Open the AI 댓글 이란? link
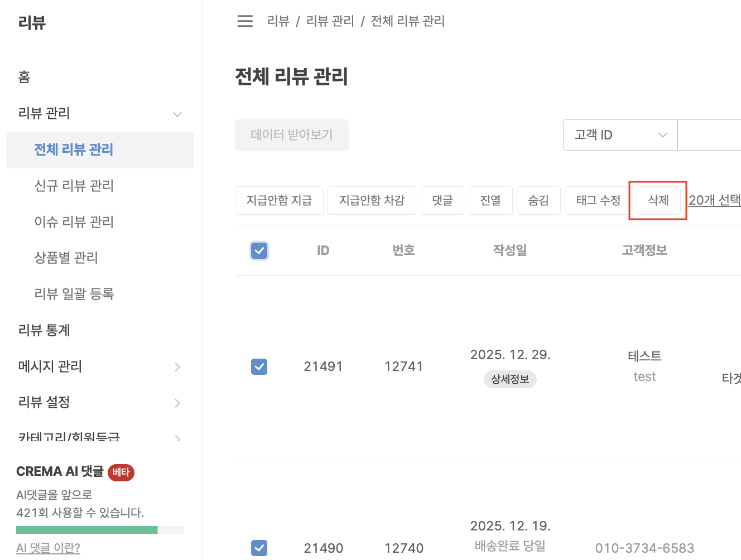This screenshot has width=741, height=560. click(x=48, y=548)
